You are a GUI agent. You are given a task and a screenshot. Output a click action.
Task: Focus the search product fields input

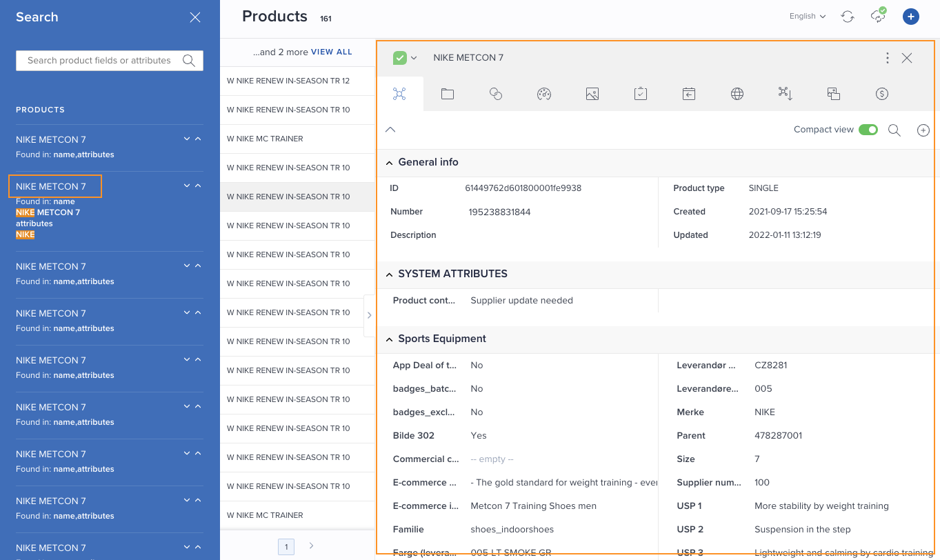(x=99, y=61)
